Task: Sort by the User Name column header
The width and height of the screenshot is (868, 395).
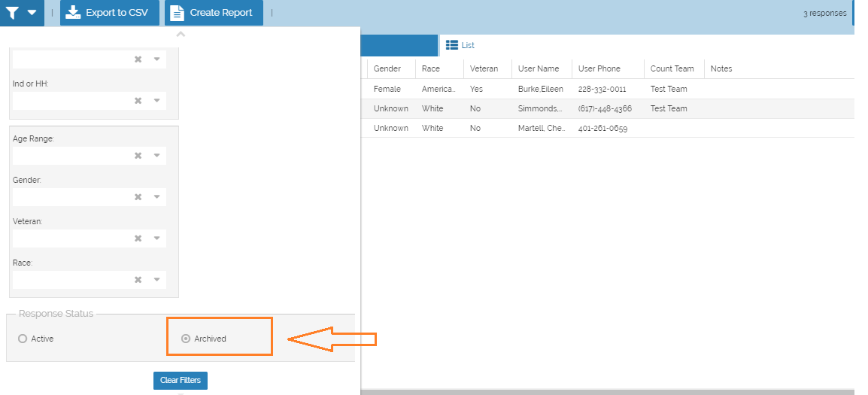Action: coord(539,68)
